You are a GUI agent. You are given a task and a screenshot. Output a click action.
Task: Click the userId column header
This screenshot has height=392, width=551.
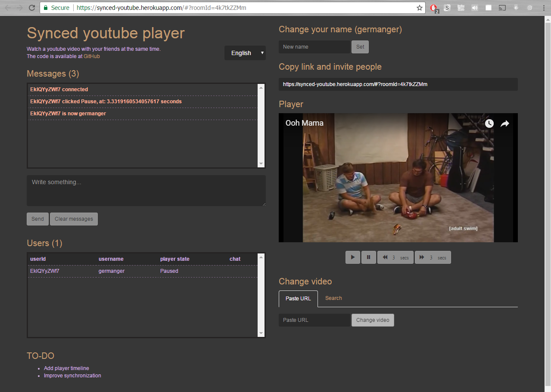point(38,259)
